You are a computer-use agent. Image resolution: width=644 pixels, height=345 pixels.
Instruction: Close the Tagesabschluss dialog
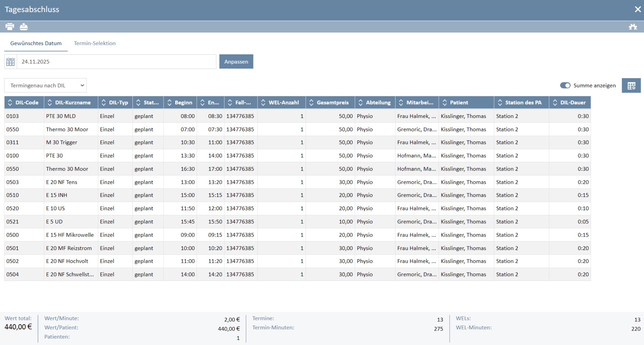click(x=638, y=10)
